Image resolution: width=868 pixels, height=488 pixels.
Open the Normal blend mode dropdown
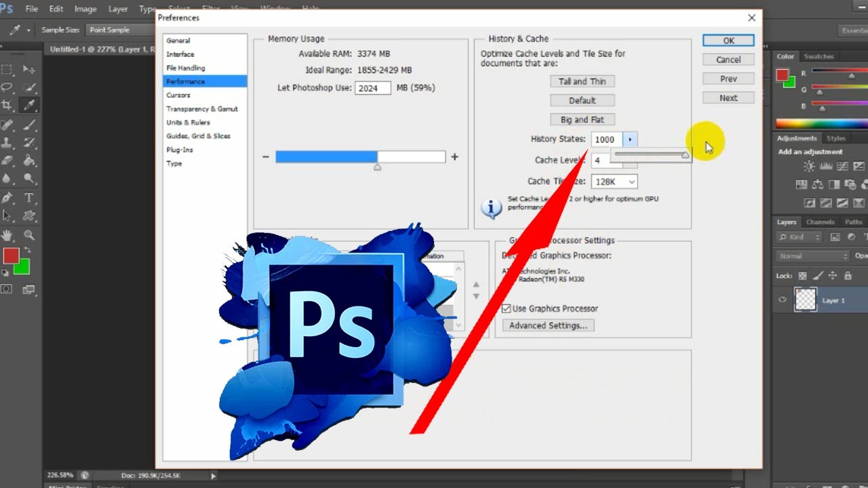[x=812, y=256]
